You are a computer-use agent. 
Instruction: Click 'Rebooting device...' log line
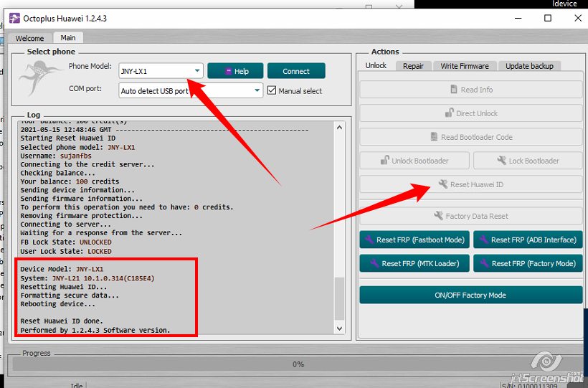[x=58, y=304]
